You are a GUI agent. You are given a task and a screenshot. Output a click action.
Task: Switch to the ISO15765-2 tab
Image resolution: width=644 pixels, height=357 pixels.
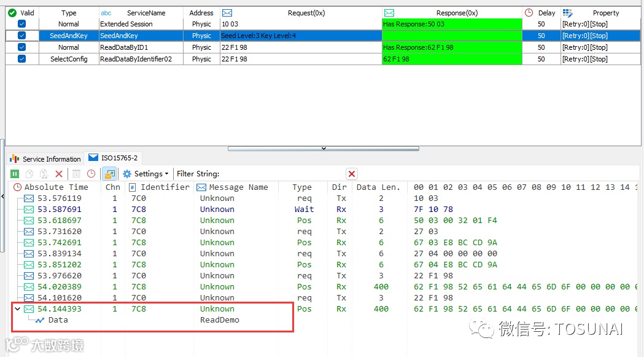click(x=114, y=158)
